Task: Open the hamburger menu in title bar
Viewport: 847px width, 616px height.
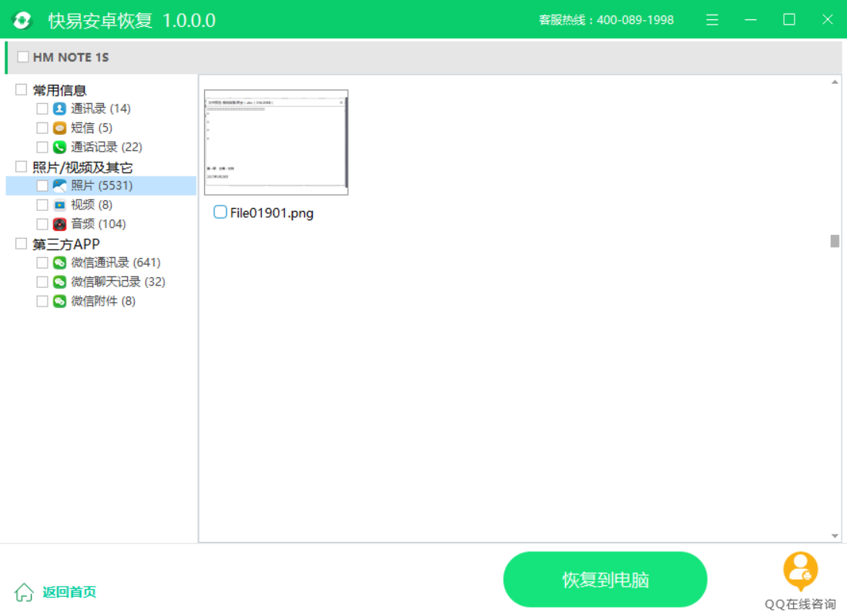Action: click(x=712, y=19)
